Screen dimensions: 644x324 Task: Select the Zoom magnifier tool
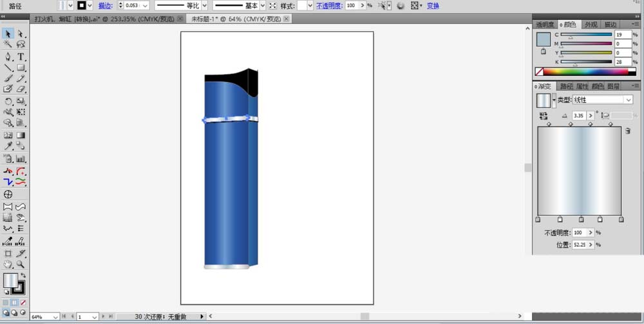(21, 265)
